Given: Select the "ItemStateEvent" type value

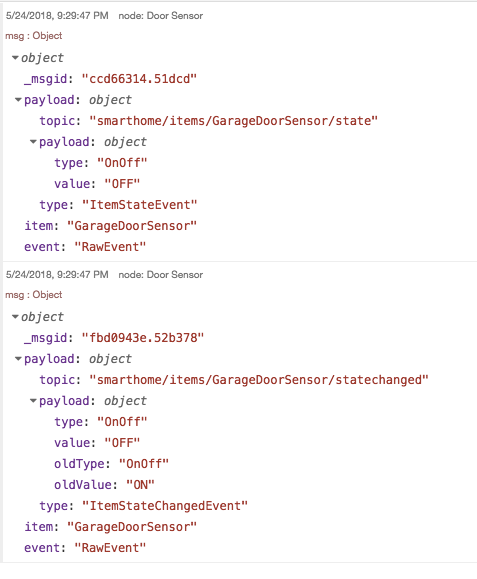Looking at the screenshot, I should coord(140,205).
